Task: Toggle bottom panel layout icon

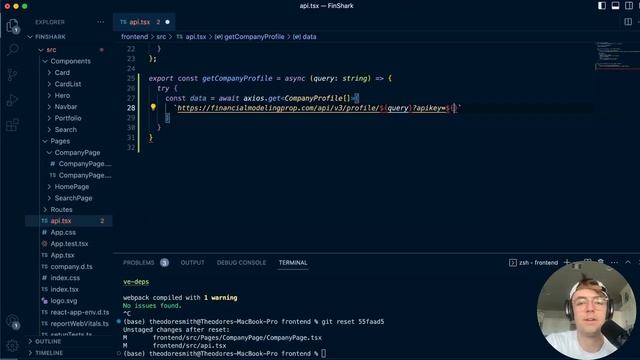Action: pos(616,6)
